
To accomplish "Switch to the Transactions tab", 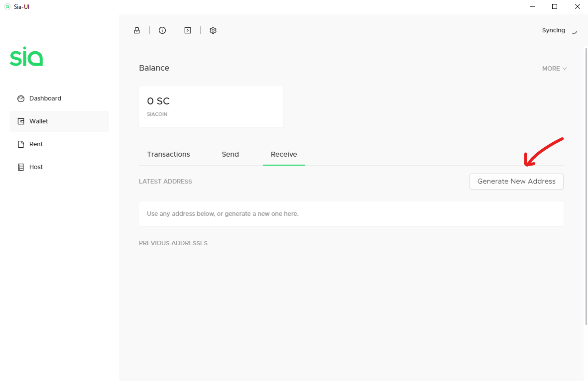I will click(168, 154).
